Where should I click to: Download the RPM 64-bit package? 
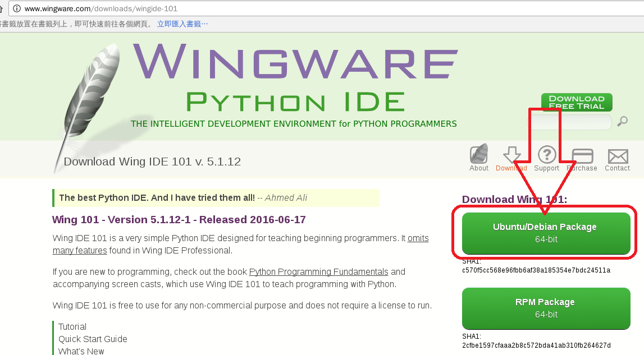click(546, 308)
